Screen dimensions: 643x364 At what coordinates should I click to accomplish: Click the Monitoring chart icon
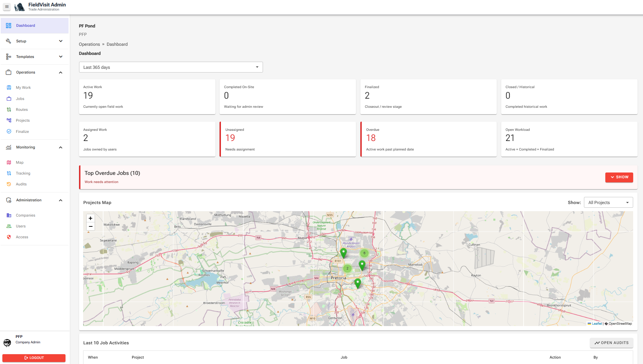click(x=8, y=147)
